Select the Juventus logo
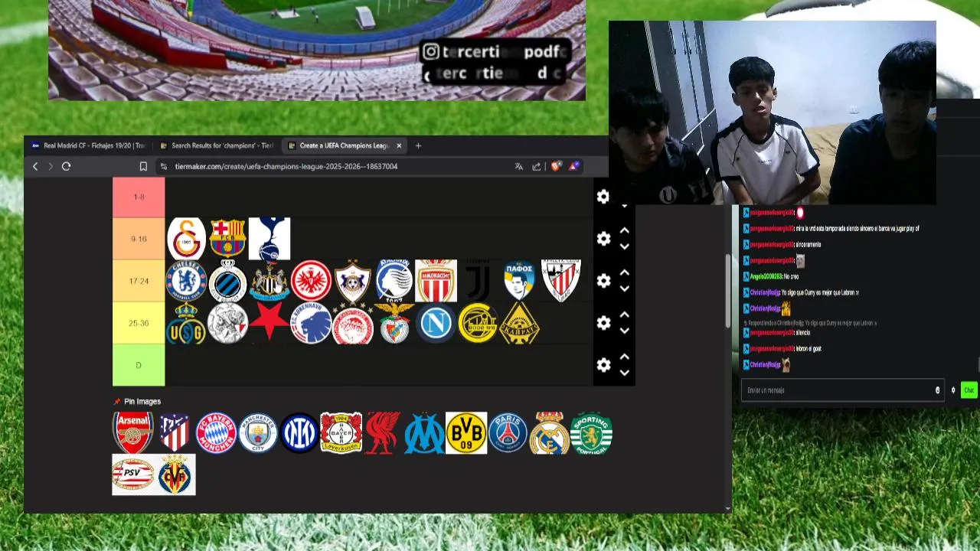The height and width of the screenshot is (551, 980). 477,281
